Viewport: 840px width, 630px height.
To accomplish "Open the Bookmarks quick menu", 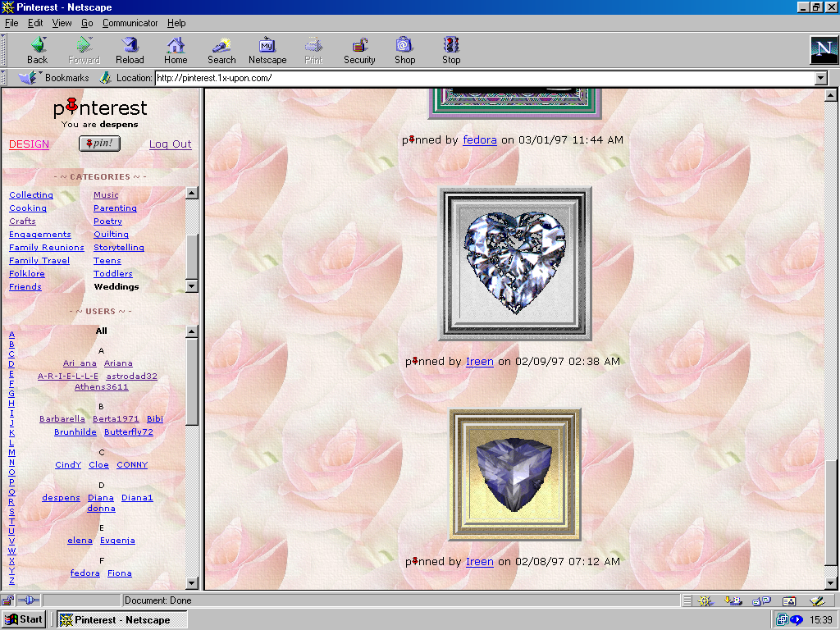I will tap(54, 78).
